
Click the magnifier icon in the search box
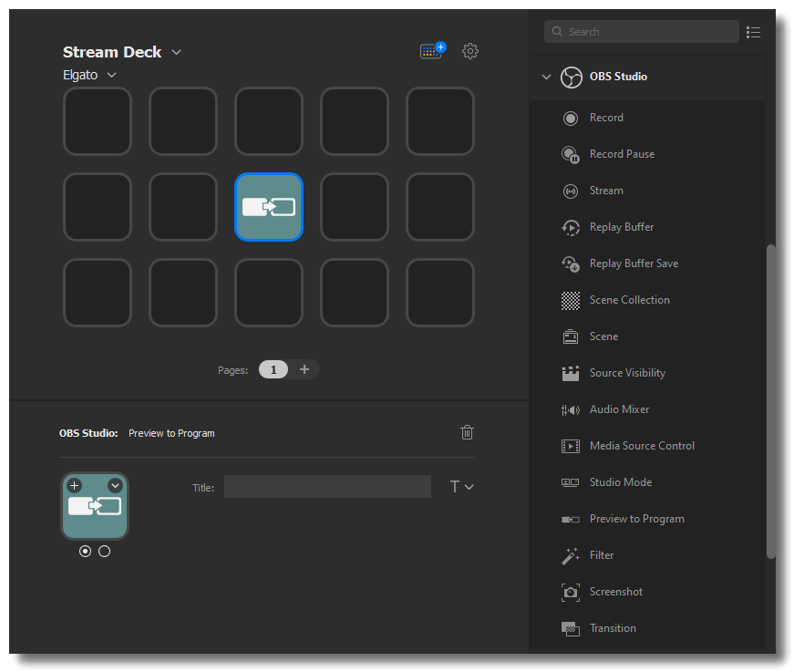pos(558,31)
